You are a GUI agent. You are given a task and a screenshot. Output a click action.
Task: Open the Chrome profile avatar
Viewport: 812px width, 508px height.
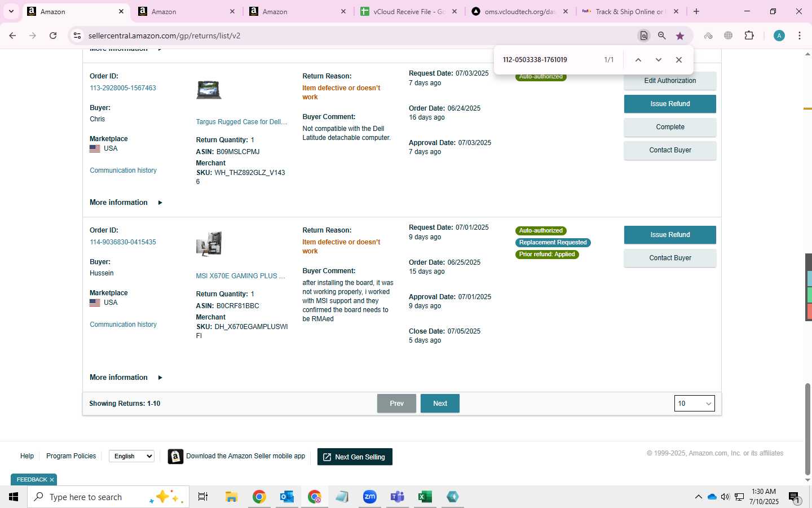(x=779, y=36)
